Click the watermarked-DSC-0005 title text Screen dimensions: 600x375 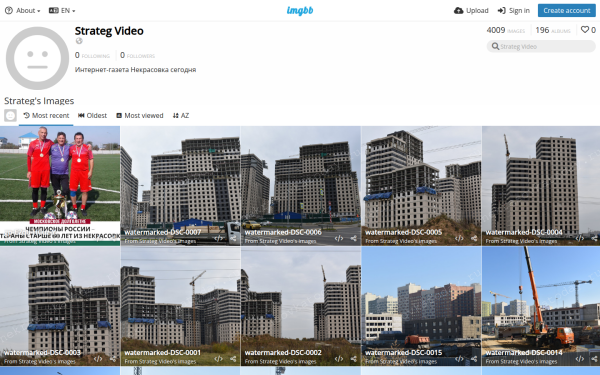[404, 232]
